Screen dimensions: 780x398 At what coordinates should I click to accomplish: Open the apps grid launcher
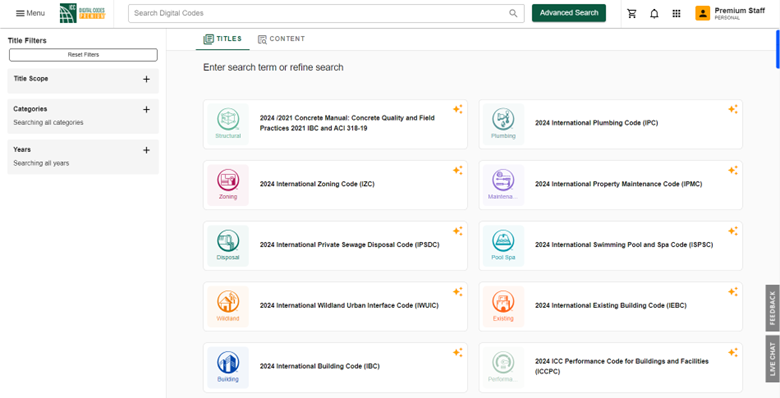[x=676, y=13]
